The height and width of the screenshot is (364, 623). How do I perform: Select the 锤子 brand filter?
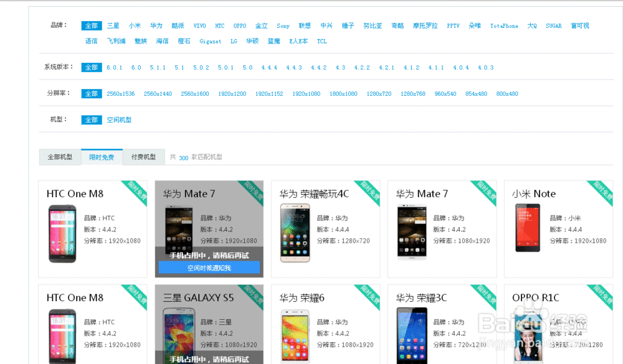(348, 26)
